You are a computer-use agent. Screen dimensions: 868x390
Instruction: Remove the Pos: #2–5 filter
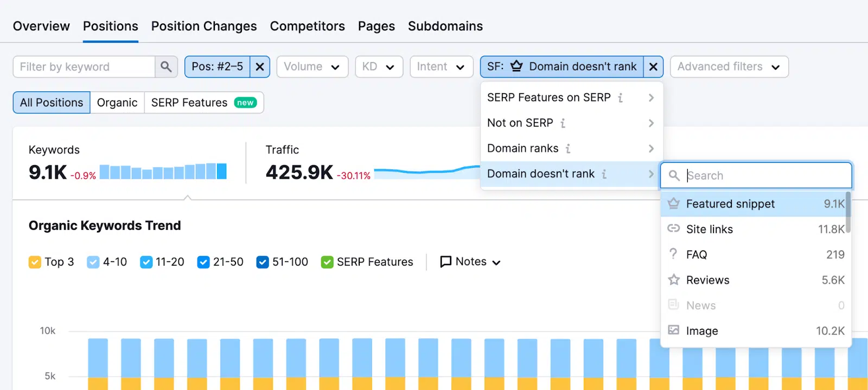point(260,67)
